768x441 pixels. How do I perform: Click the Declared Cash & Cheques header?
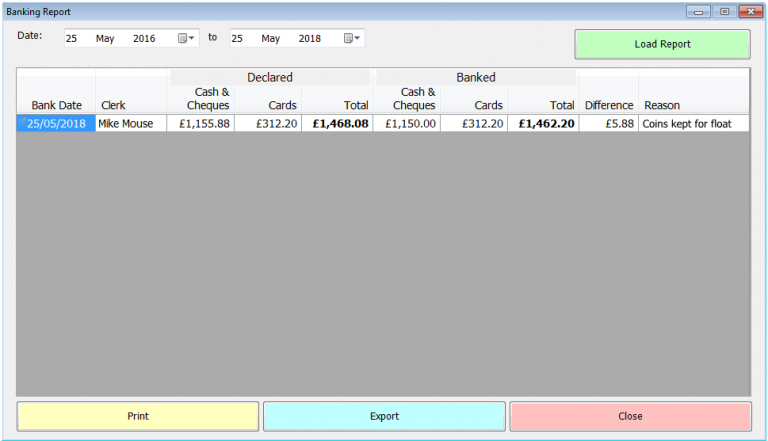tap(208, 98)
